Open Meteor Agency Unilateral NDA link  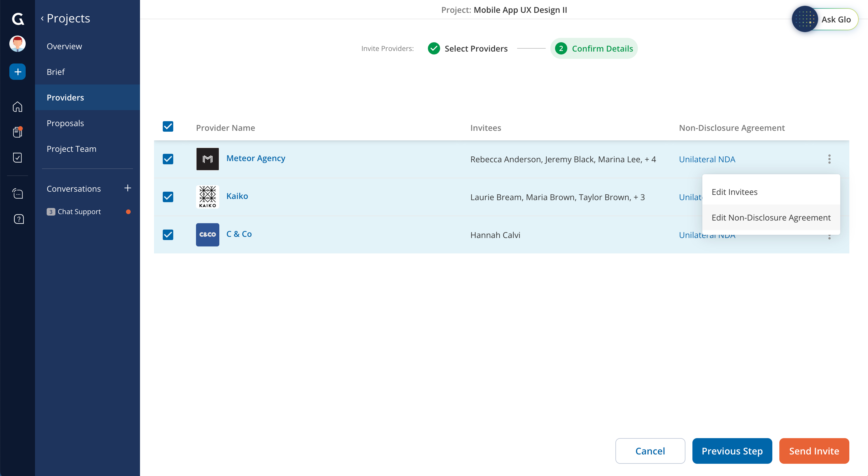pos(707,159)
